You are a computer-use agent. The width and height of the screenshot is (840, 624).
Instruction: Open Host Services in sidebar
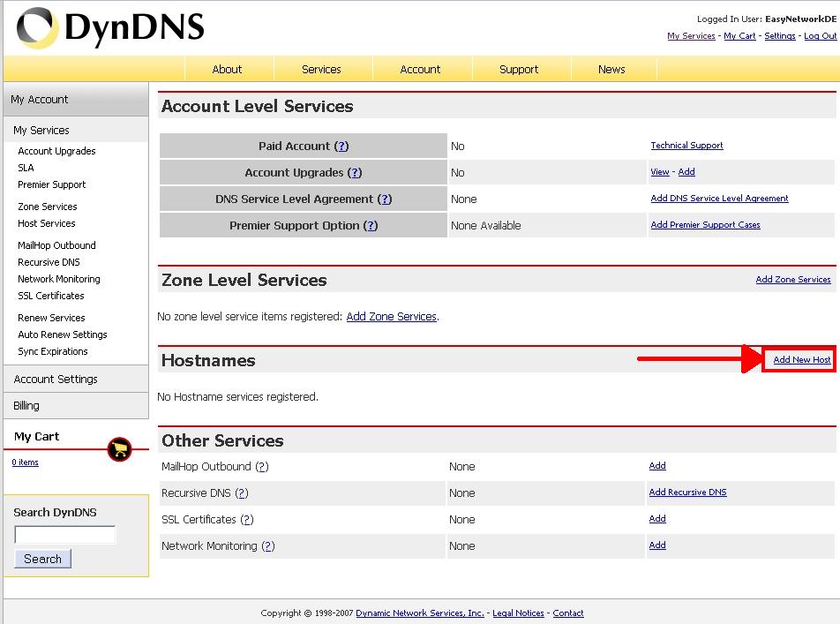click(47, 223)
